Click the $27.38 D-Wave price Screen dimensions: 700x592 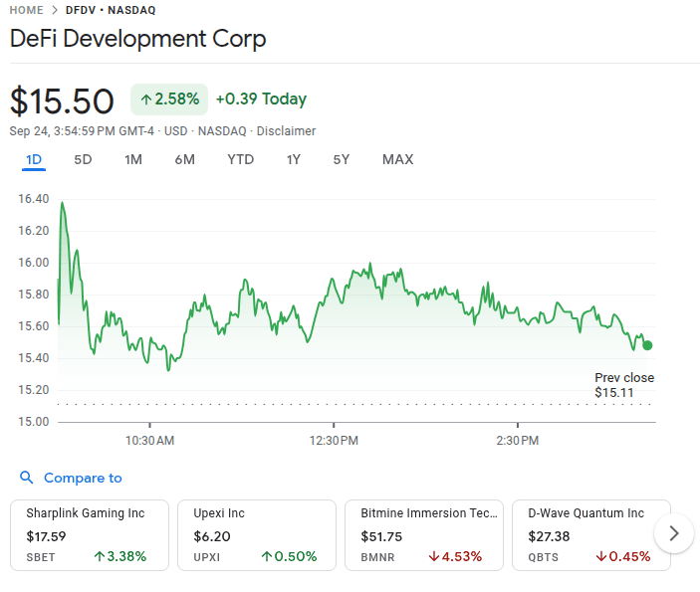(549, 536)
